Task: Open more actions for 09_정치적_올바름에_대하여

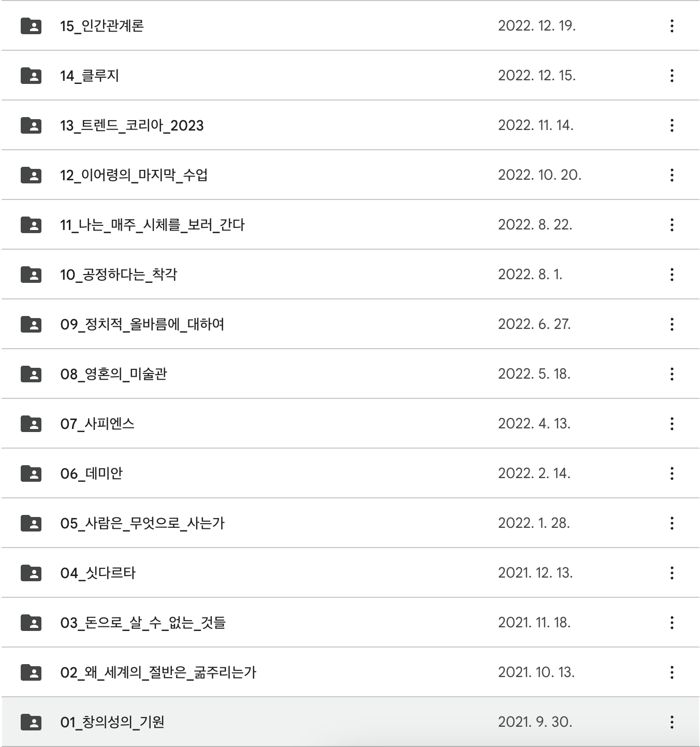Action: [x=672, y=324]
